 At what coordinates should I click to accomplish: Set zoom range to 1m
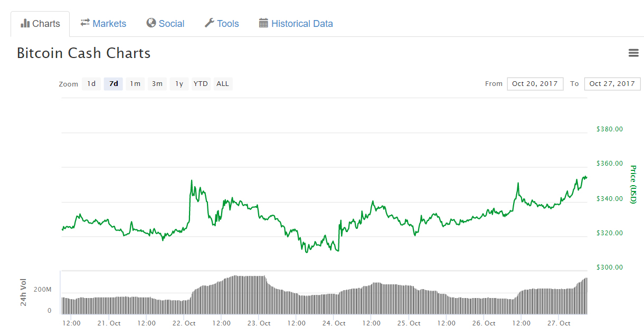[135, 84]
